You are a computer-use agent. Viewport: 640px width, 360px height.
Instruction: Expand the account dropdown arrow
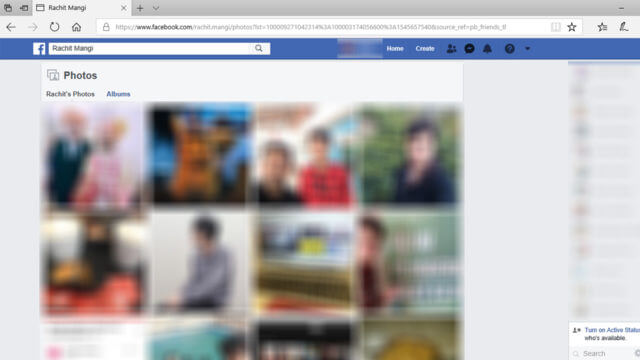click(x=527, y=49)
